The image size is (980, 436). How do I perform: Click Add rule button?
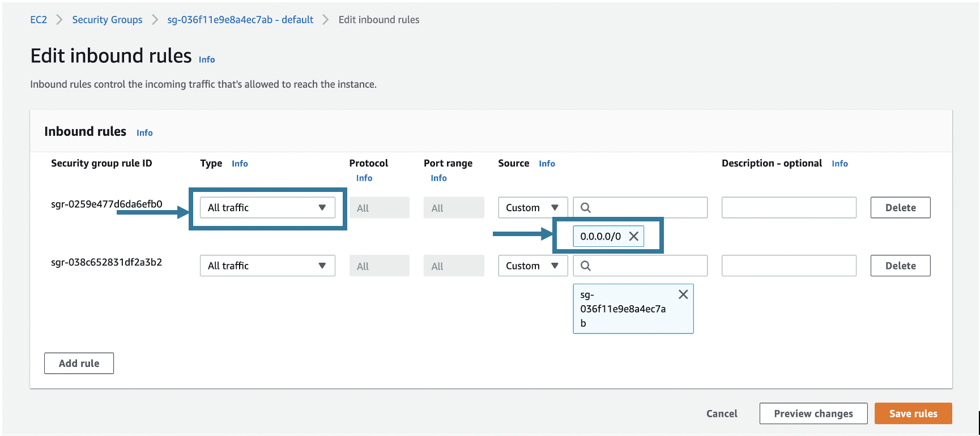79,364
